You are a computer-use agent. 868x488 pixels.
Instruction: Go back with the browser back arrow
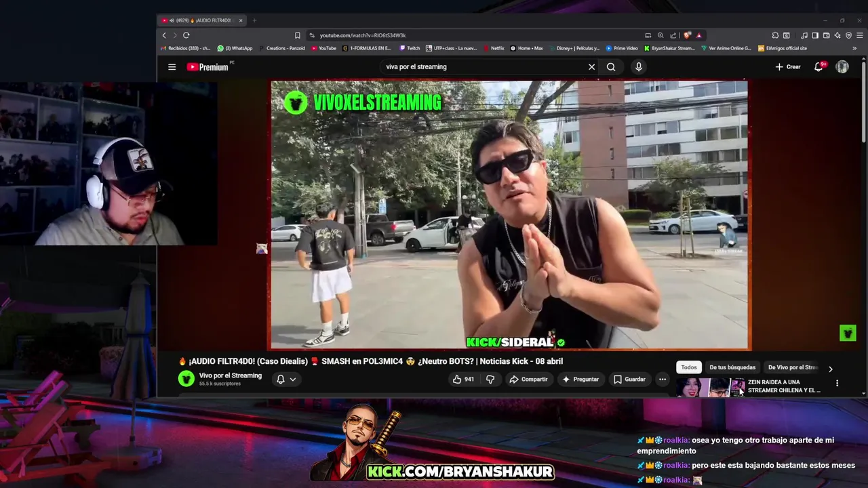pyautogui.click(x=163, y=35)
